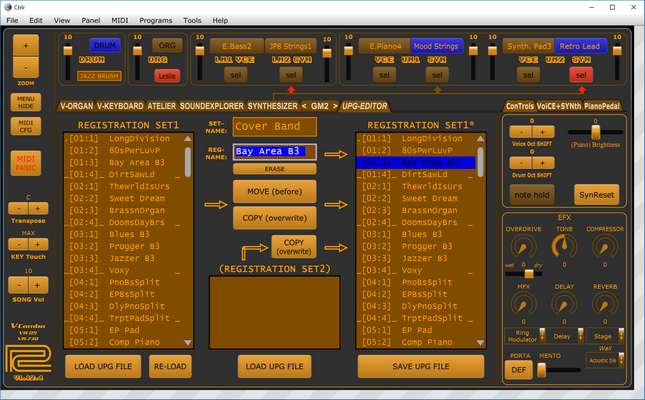
Task: Toggle sel button under E.Bass2
Action: 235,75
